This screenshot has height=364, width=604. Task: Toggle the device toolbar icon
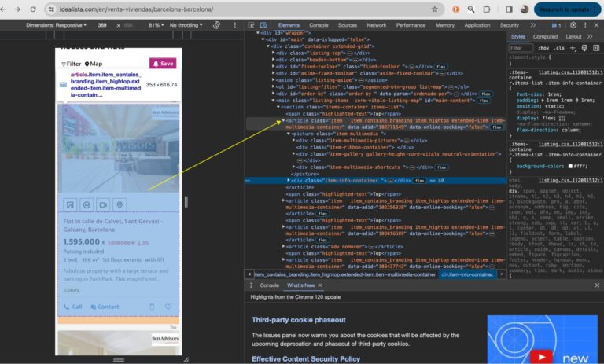[263, 25]
